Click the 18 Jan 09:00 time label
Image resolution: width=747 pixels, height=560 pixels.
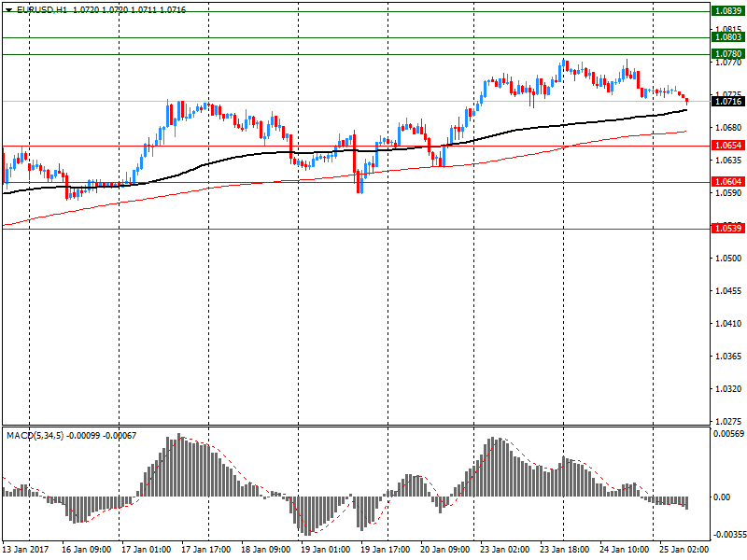tap(266, 550)
